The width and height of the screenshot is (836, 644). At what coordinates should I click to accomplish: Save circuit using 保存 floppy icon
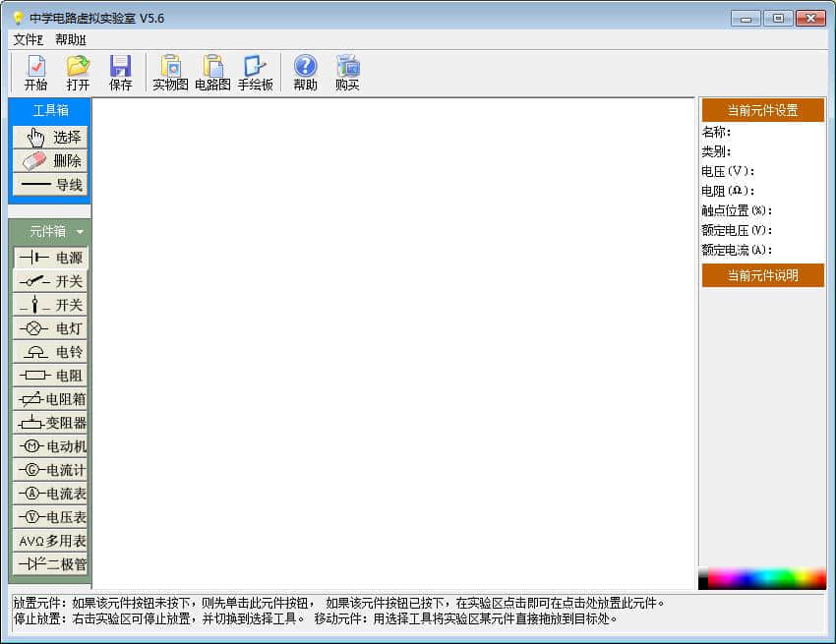120,73
